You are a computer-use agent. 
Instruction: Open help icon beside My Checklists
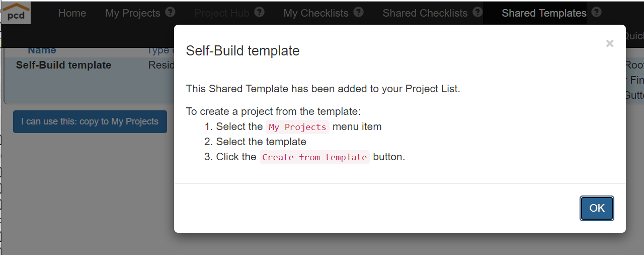tap(358, 13)
